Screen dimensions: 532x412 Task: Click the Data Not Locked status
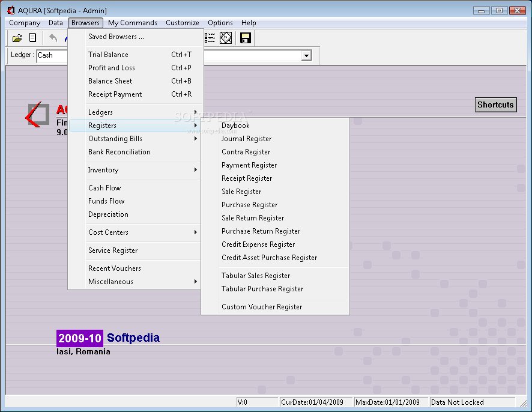click(x=473, y=402)
